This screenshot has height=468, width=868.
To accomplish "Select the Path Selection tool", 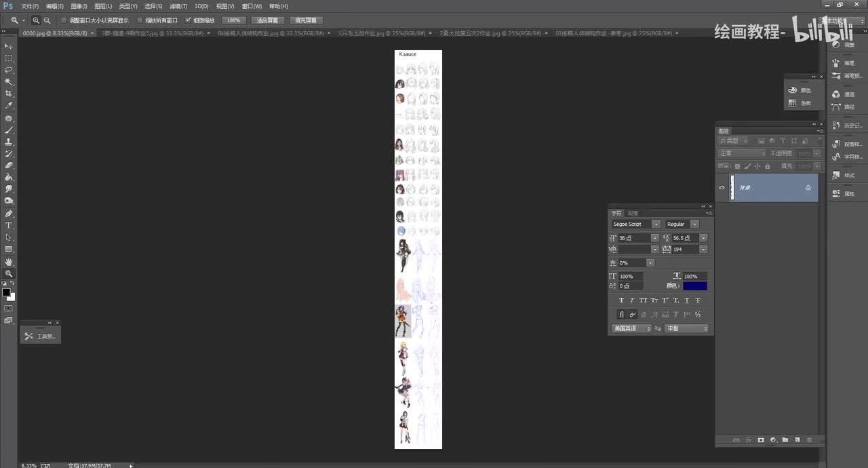I will point(9,237).
